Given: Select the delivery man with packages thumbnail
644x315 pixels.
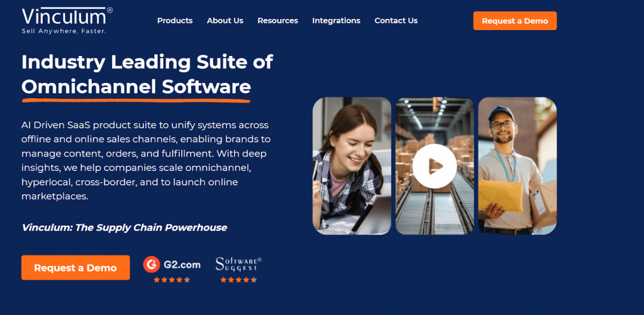Looking at the screenshot, I should [517, 166].
